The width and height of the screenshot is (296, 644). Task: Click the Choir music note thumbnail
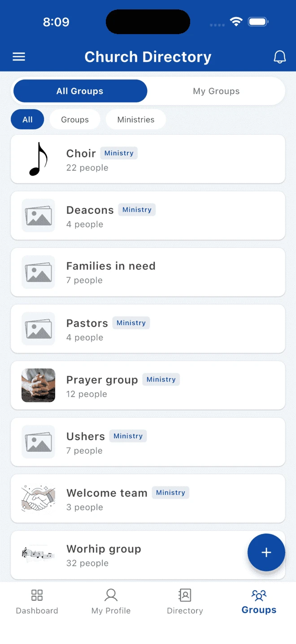coord(38,159)
